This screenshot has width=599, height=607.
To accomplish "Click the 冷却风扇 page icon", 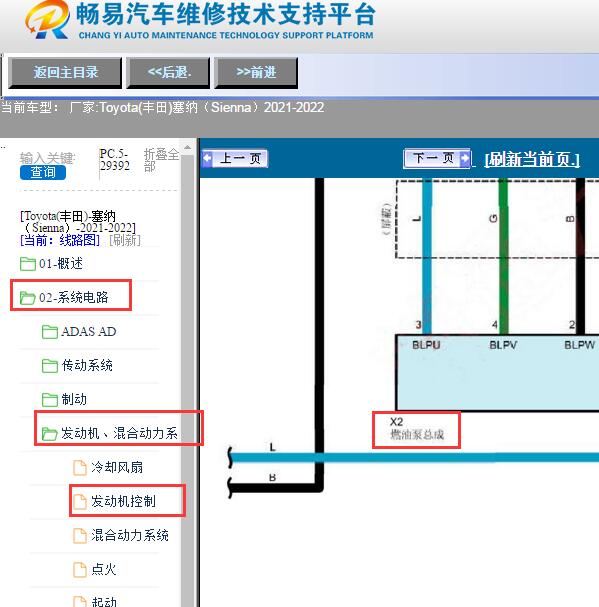I will point(80,468).
